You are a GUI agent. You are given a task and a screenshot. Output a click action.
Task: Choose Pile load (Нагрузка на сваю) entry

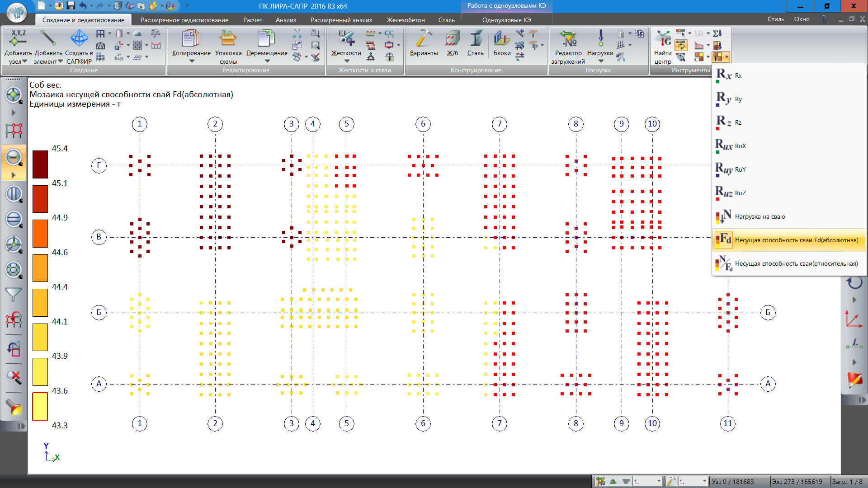click(759, 216)
